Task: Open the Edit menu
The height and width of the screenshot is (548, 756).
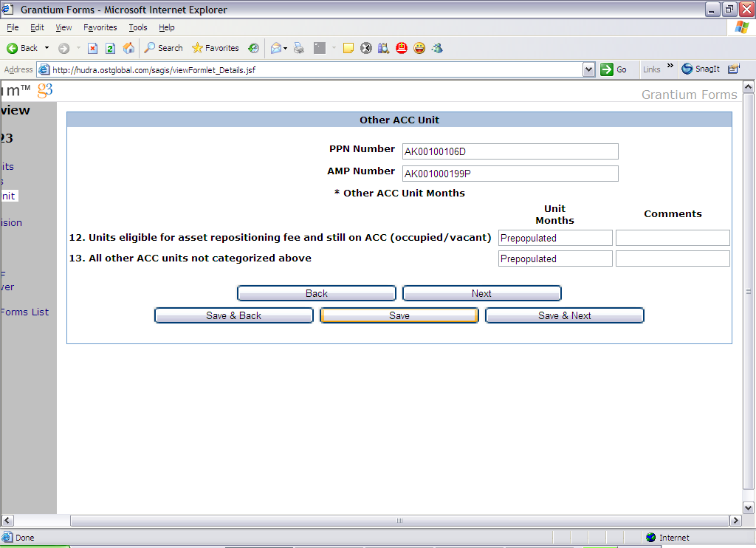Action: 37,27
